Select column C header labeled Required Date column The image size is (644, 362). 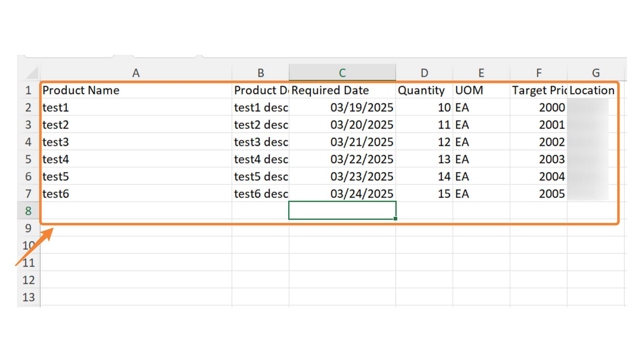342,72
